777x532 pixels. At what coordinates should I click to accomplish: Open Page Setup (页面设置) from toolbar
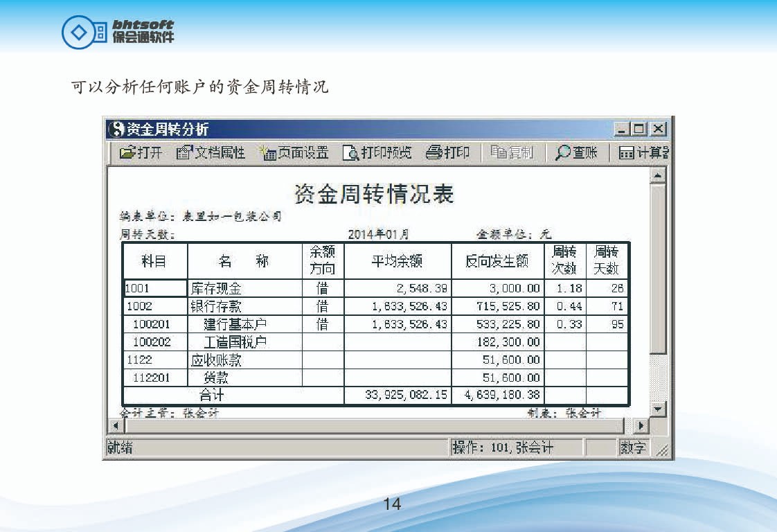click(267, 153)
